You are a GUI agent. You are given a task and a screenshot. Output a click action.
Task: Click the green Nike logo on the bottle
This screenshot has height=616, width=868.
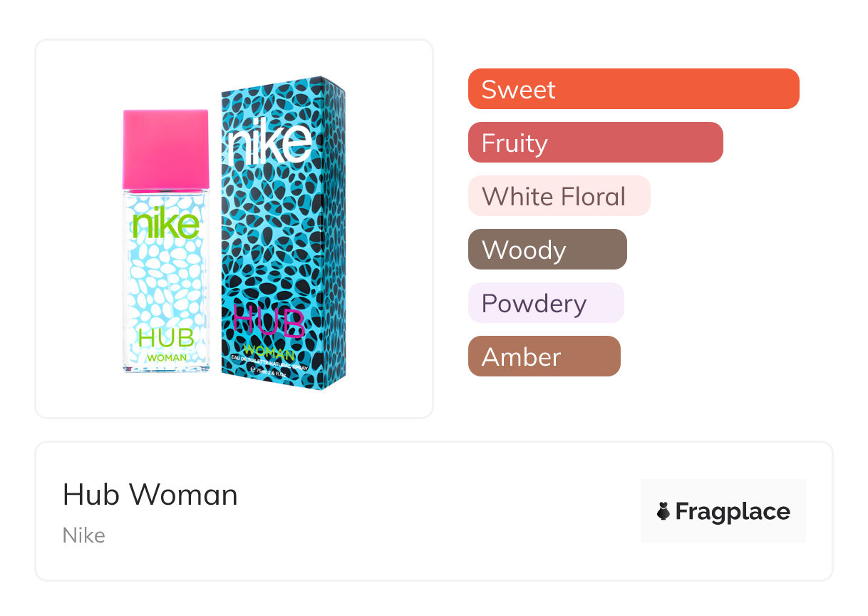click(166, 224)
